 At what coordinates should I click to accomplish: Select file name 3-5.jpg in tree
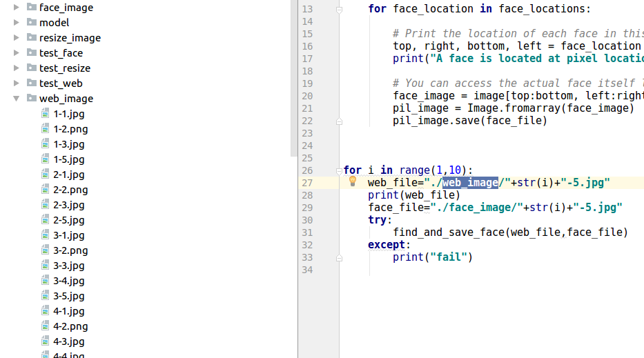click(x=68, y=297)
